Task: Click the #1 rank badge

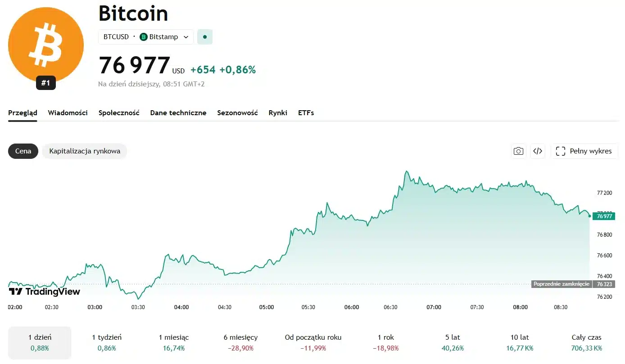Action: pyautogui.click(x=46, y=83)
